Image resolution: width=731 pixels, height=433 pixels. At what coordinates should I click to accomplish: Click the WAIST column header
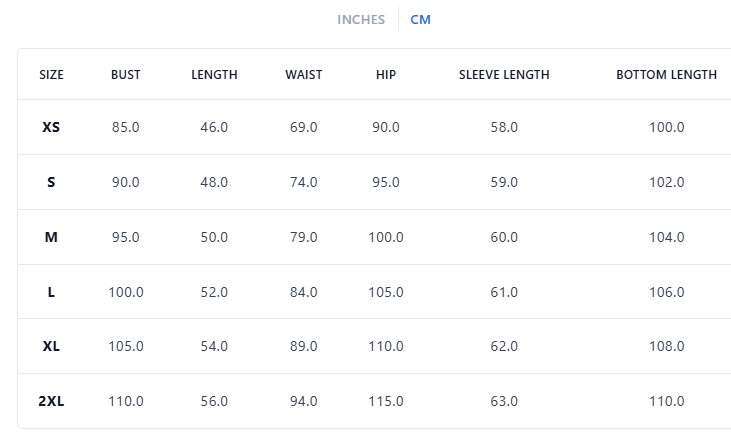coord(304,75)
